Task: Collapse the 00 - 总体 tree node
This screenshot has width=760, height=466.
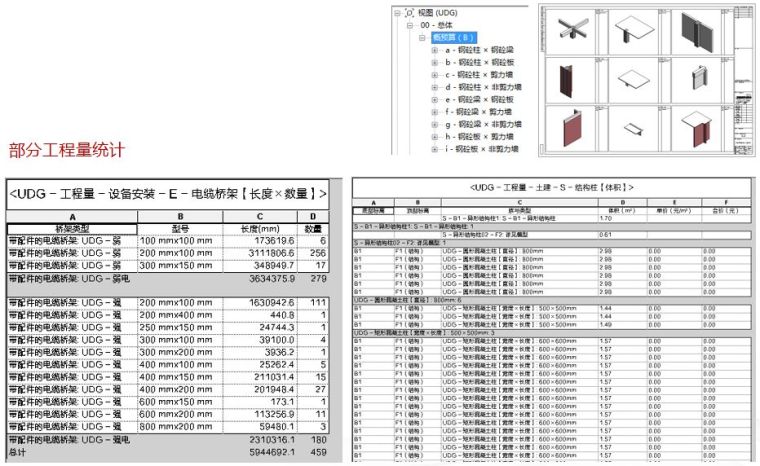Action: (x=410, y=25)
